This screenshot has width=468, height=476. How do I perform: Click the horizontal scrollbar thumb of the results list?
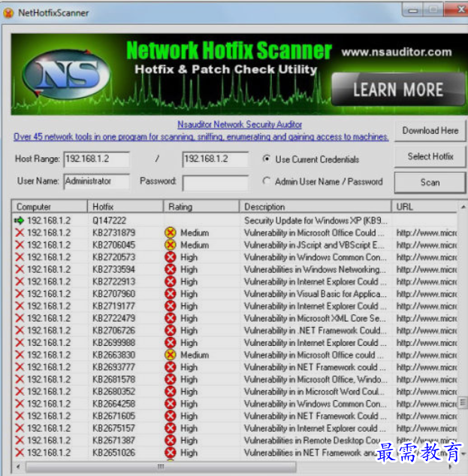click(161, 466)
